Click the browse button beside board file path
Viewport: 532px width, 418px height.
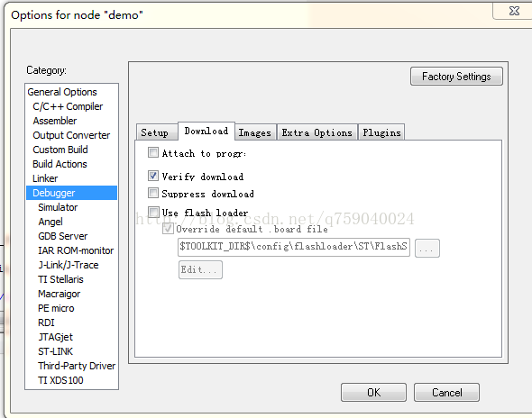pos(427,248)
